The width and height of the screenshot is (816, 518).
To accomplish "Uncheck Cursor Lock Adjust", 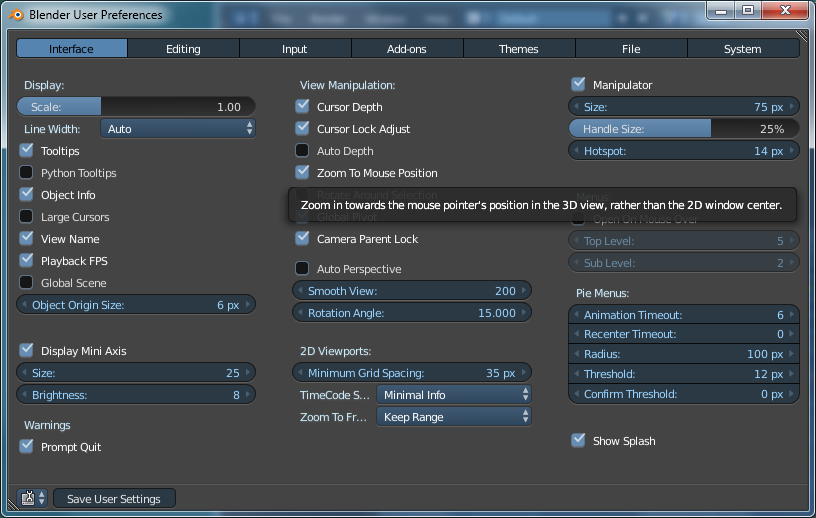I will [302, 129].
